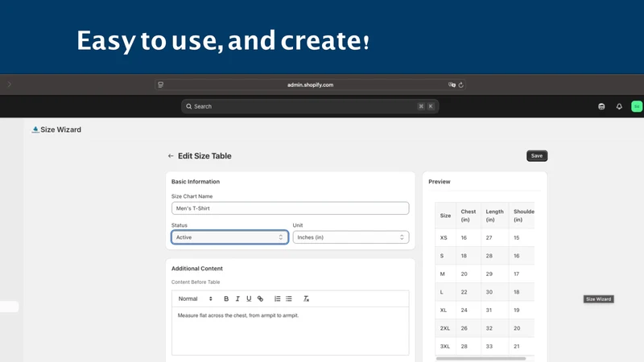Edit the Size Chart Name field
Image resolution: width=644 pixels, height=362 pixels.
[291, 208]
